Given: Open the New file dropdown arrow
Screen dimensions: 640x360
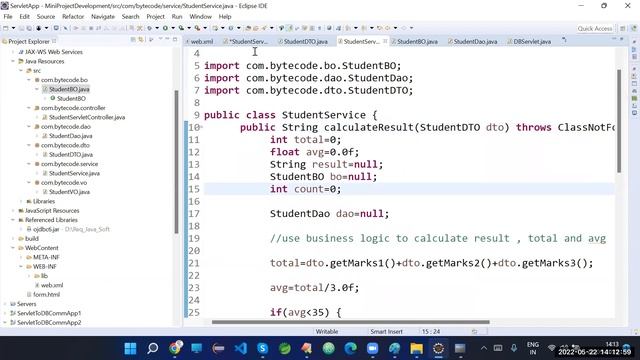Looking at the screenshot, I should [x=13, y=28].
